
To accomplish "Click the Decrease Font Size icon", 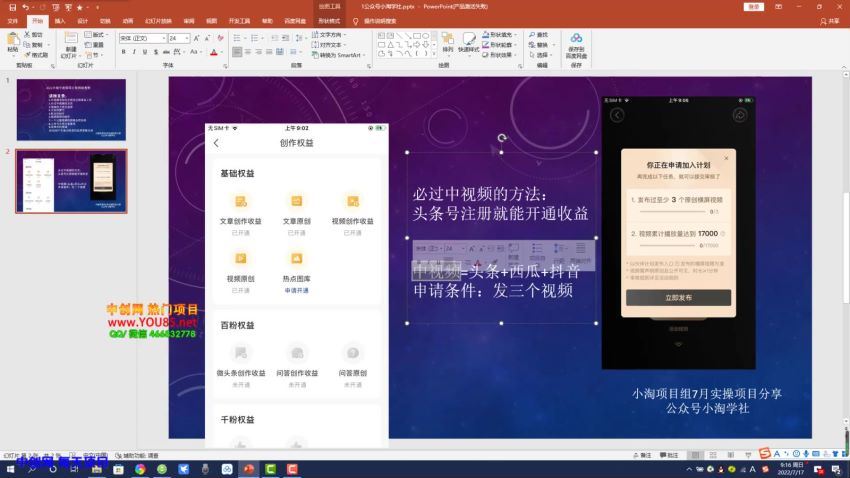I will click(207, 38).
